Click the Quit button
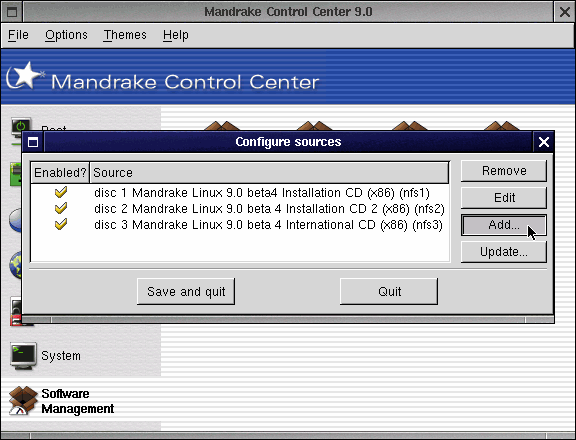This screenshot has height=440, width=576. click(389, 292)
